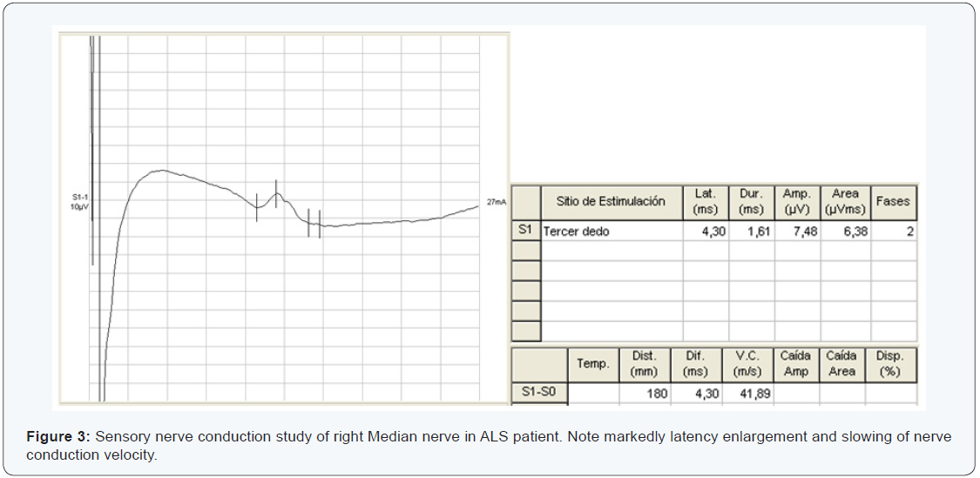Click the distance value 180 cell
This screenshot has height=478, width=980.
[645, 394]
